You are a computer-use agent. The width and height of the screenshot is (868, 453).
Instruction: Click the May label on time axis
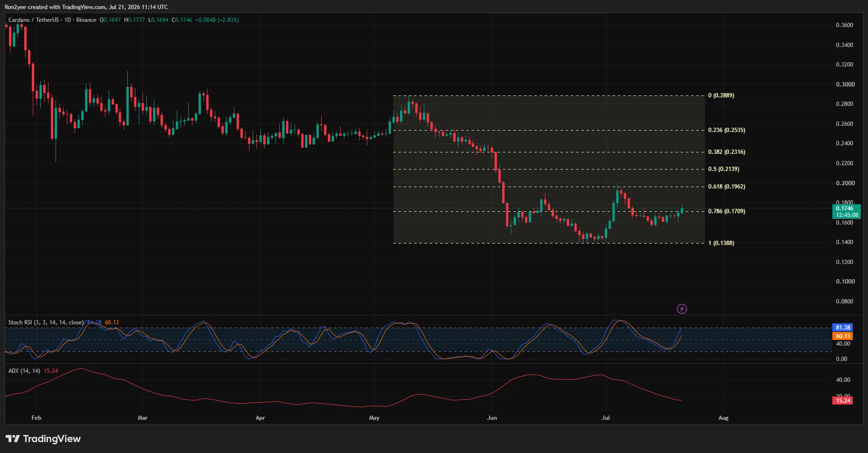tap(374, 418)
